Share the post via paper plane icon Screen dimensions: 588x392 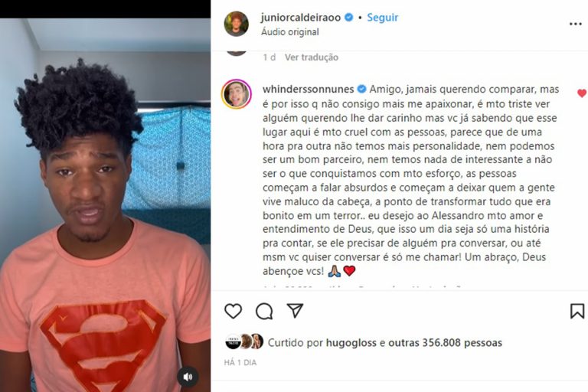[x=295, y=311]
